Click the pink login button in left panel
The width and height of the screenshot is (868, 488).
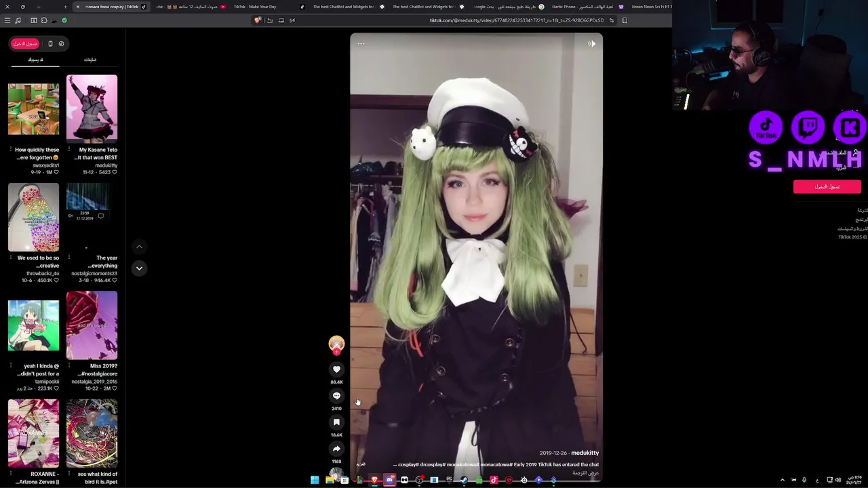[x=25, y=43]
